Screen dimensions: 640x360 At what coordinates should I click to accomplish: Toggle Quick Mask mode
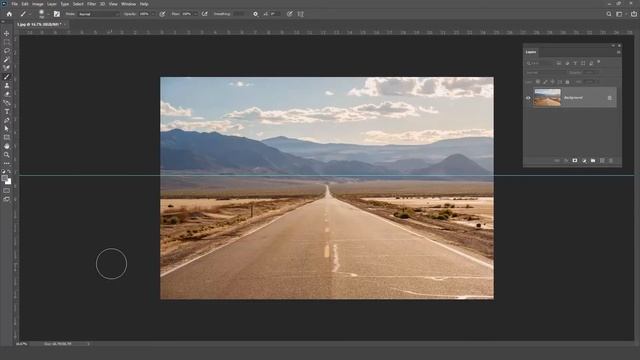coord(7,191)
